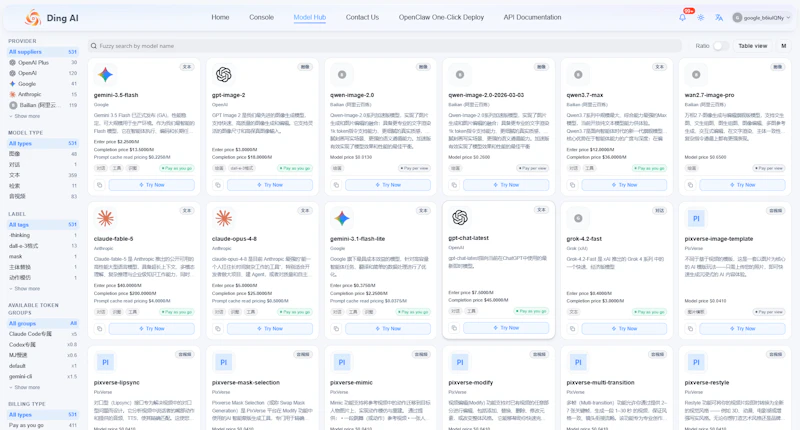
Task: Try Now on gemini-3.1-flash-lite
Action: [x=388, y=328]
